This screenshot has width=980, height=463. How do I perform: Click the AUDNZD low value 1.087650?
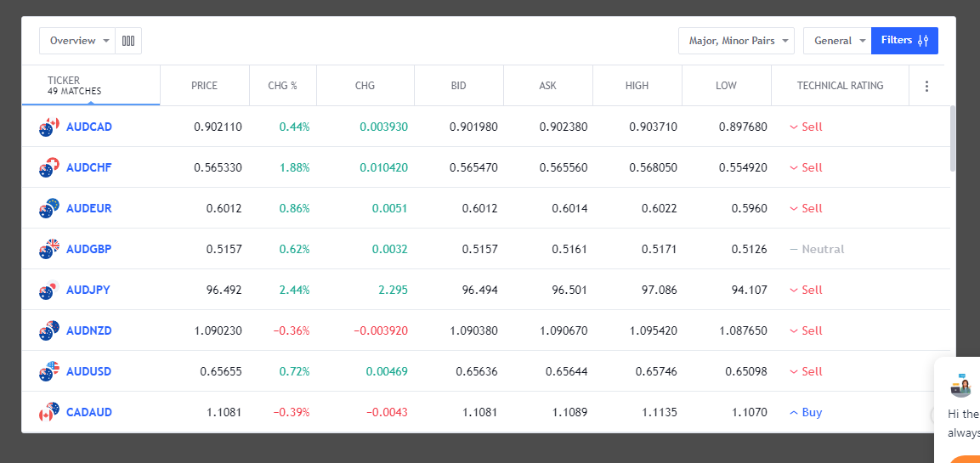743,330
